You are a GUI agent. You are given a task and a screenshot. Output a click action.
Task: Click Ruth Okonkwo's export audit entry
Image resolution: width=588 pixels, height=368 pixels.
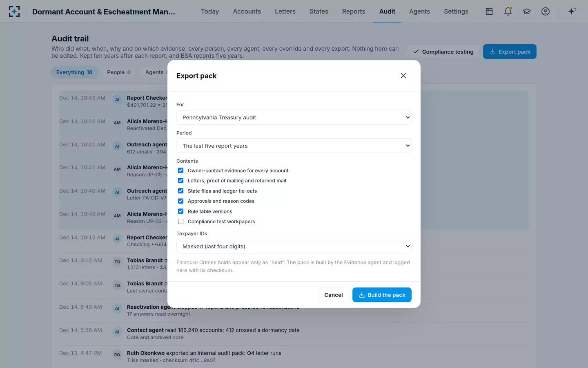tap(204, 353)
